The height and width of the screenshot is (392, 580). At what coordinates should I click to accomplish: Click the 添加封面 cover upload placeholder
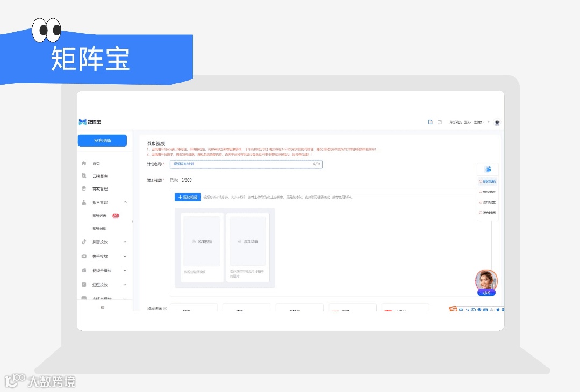[x=248, y=242]
